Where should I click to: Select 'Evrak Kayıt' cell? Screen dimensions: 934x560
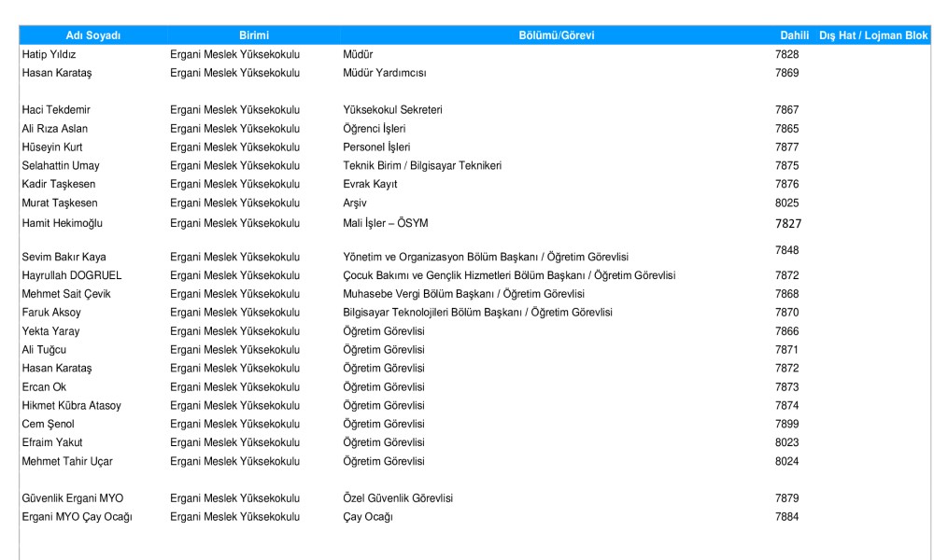[370, 184]
